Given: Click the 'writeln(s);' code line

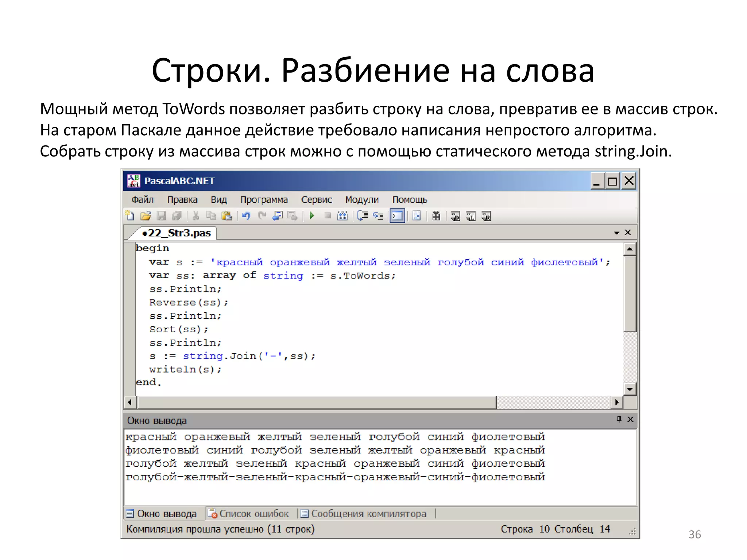Looking at the screenshot, I should tap(185, 369).
